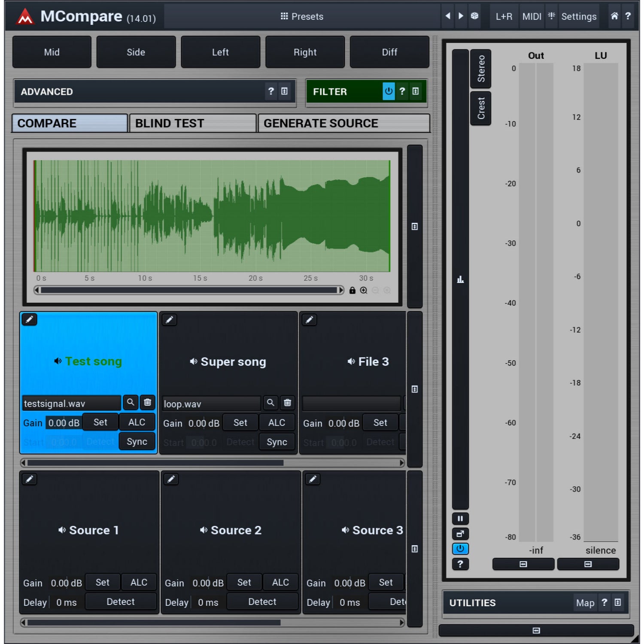Switch to the COMPARE tab
The image size is (644, 644).
(70, 123)
